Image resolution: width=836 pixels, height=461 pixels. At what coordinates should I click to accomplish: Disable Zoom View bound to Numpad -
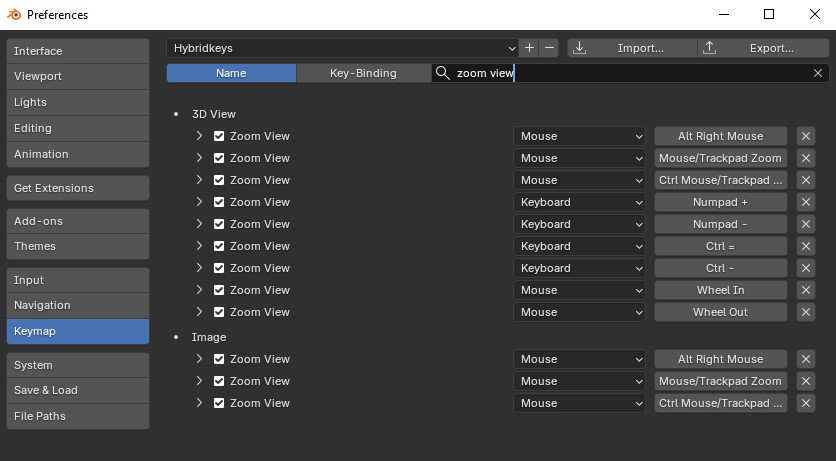tap(219, 224)
